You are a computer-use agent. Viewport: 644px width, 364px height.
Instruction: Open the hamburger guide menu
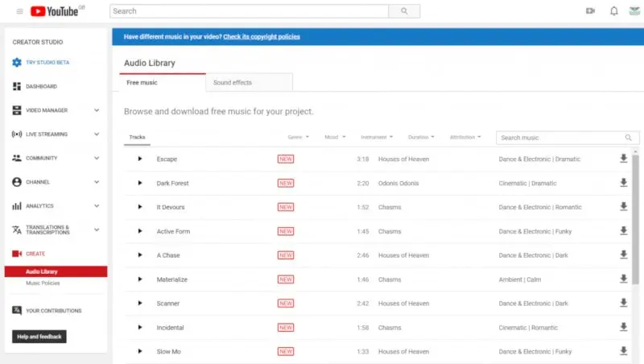coord(19,11)
